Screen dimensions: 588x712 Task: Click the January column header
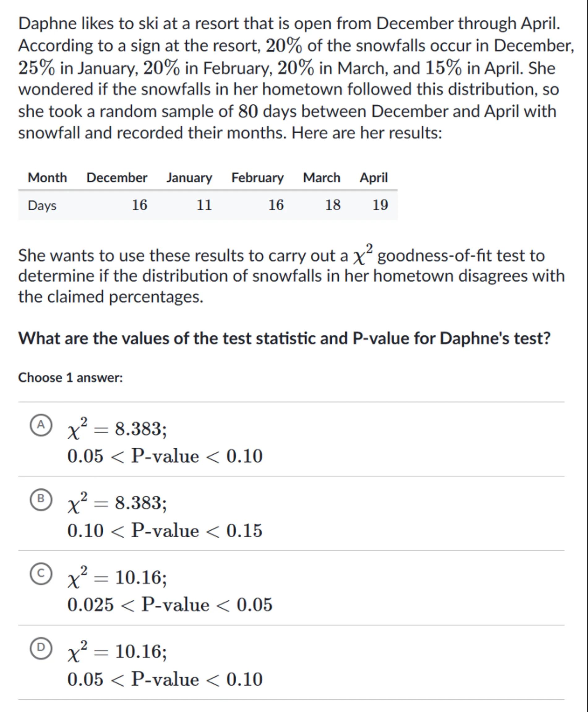189,178
